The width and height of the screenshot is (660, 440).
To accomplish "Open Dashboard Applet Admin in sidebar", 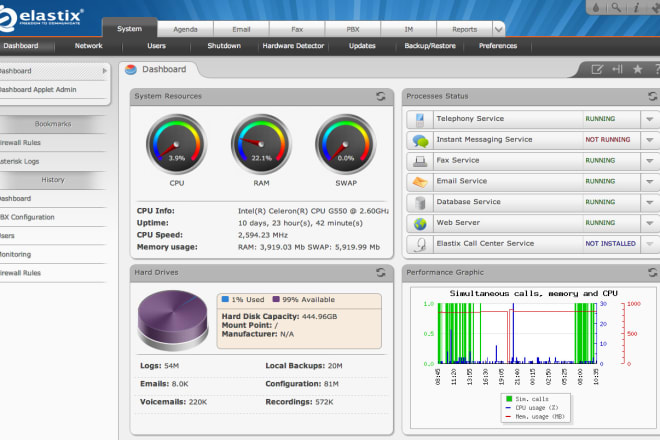I will tap(53, 90).
